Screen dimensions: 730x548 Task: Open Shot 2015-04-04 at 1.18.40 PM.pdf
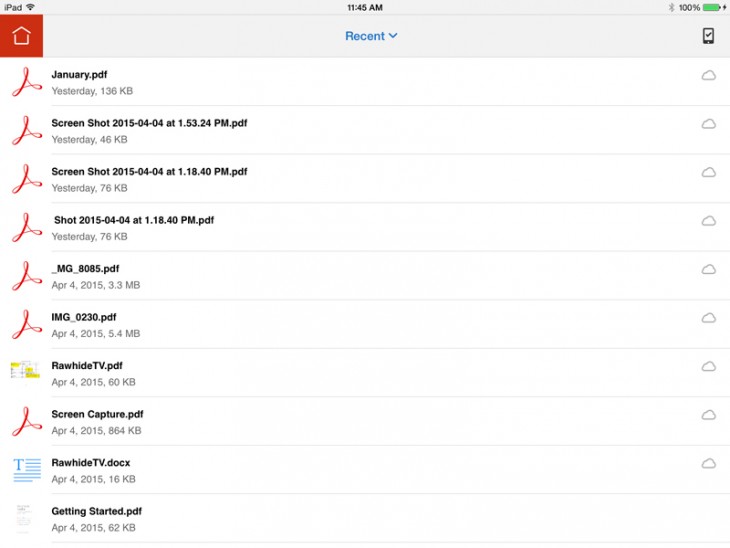tap(134, 220)
